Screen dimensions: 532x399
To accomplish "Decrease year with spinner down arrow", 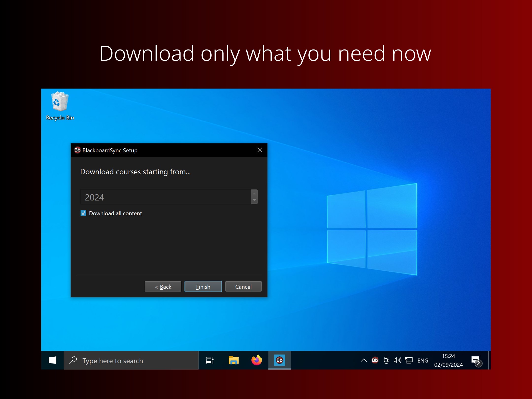I will pyautogui.click(x=254, y=200).
